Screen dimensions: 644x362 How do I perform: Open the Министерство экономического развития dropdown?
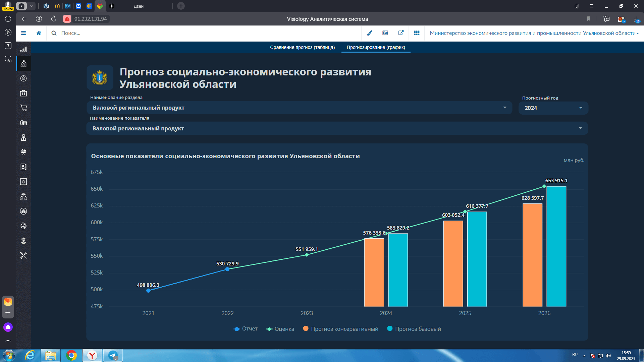click(534, 33)
